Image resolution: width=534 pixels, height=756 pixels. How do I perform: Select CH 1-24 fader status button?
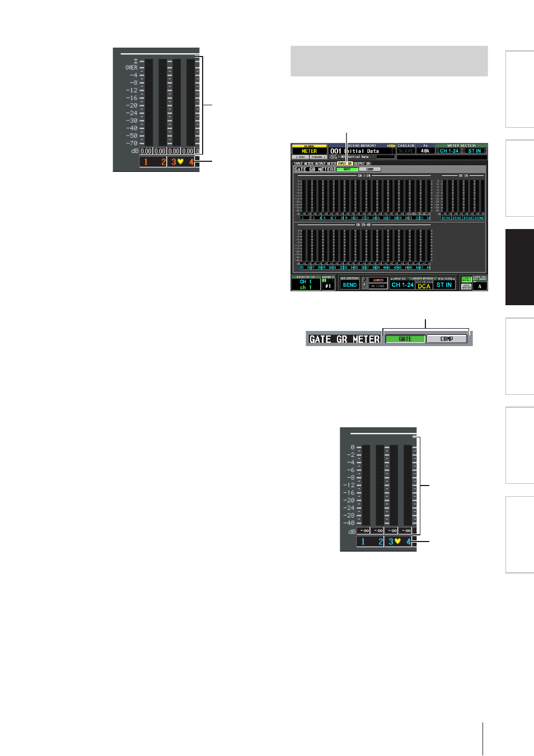coord(402,285)
